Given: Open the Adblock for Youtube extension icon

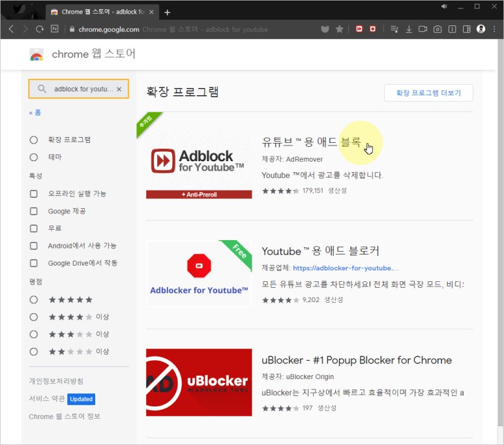Looking at the screenshot, I should click(359, 29).
